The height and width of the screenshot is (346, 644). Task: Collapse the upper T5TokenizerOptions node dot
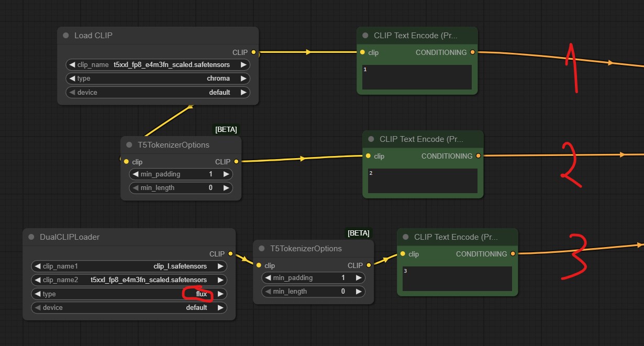tap(129, 145)
